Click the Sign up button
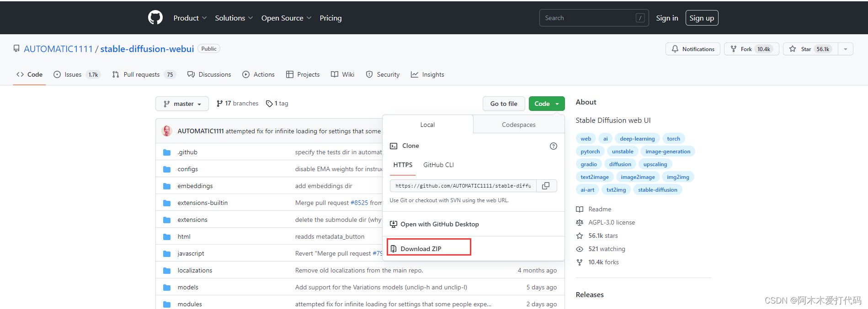Screen dimensions: 868x309 tap(702, 18)
